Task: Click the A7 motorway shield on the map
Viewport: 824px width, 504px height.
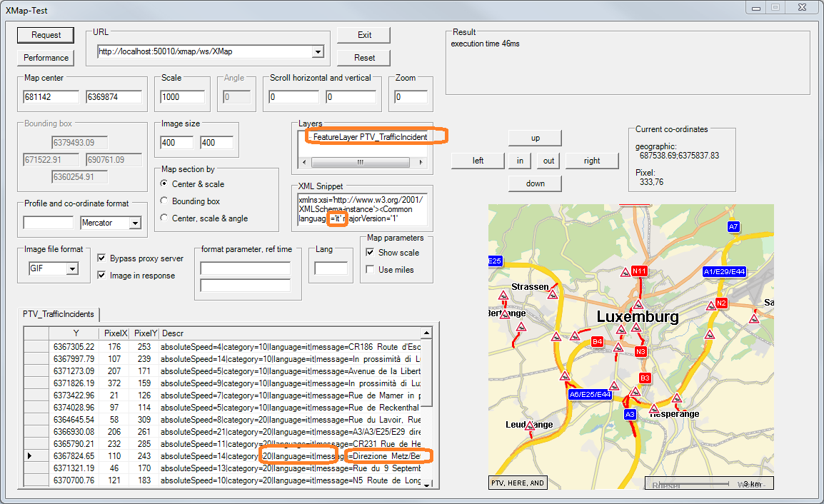Action: click(733, 226)
